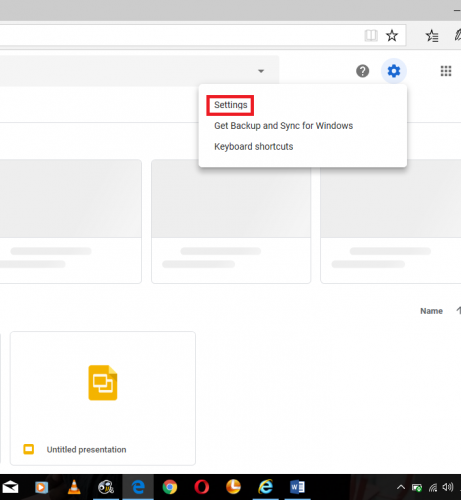This screenshot has width=461, height=500.
Task: Click the Untitled presentation file name
Action: tap(86, 450)
